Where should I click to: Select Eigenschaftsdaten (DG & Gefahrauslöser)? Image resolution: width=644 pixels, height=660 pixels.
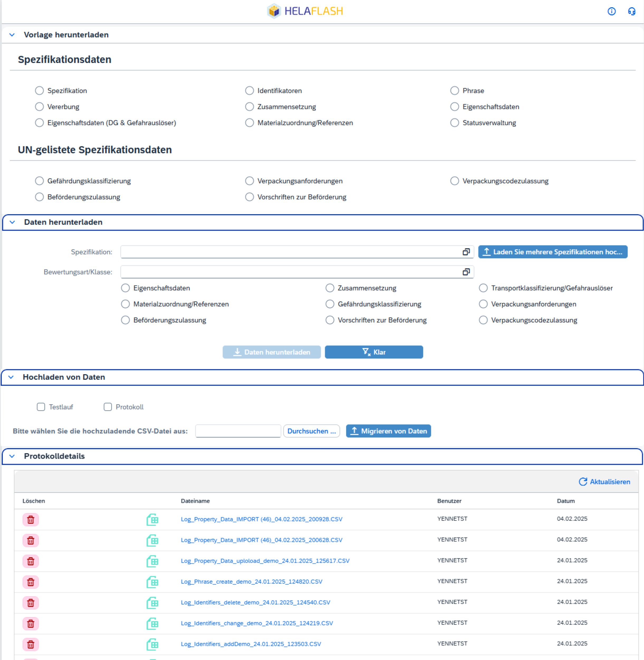click(40, 122)
